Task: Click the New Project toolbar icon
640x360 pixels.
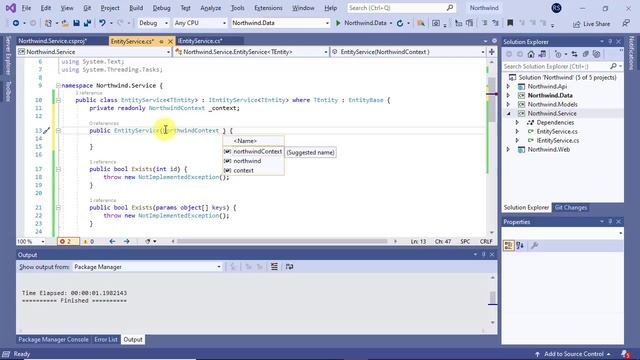Action: click(x=48, y=23)
